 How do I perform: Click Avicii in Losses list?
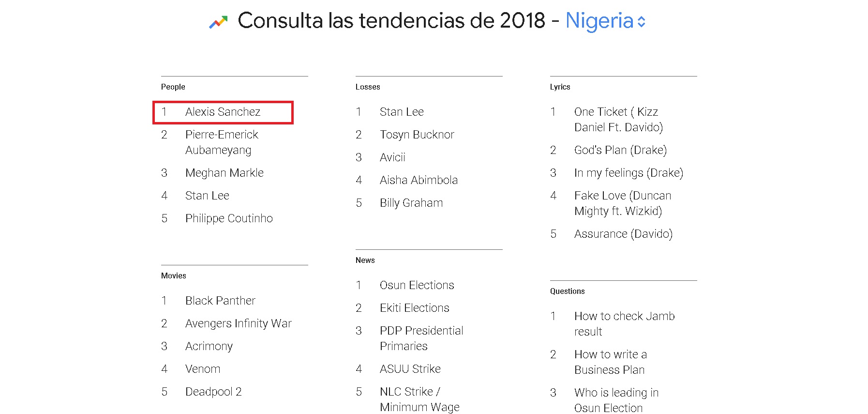[392, 157]
